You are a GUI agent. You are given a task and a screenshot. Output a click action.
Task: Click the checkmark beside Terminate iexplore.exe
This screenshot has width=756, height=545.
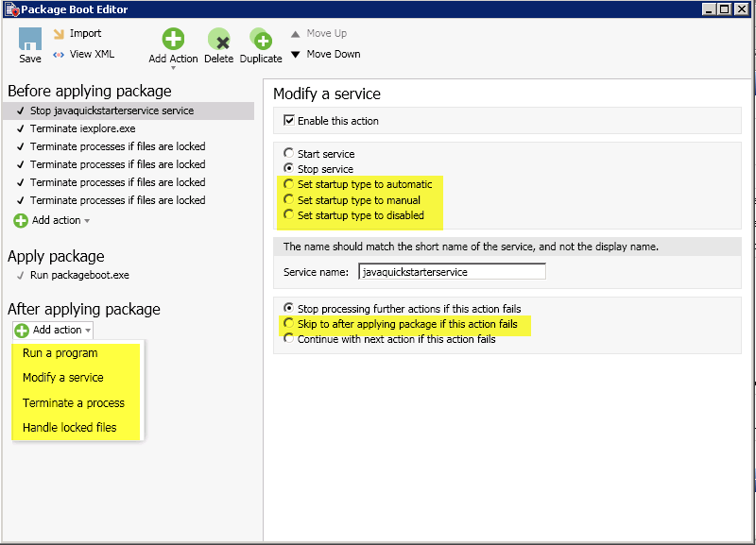(x=20, y=128)
